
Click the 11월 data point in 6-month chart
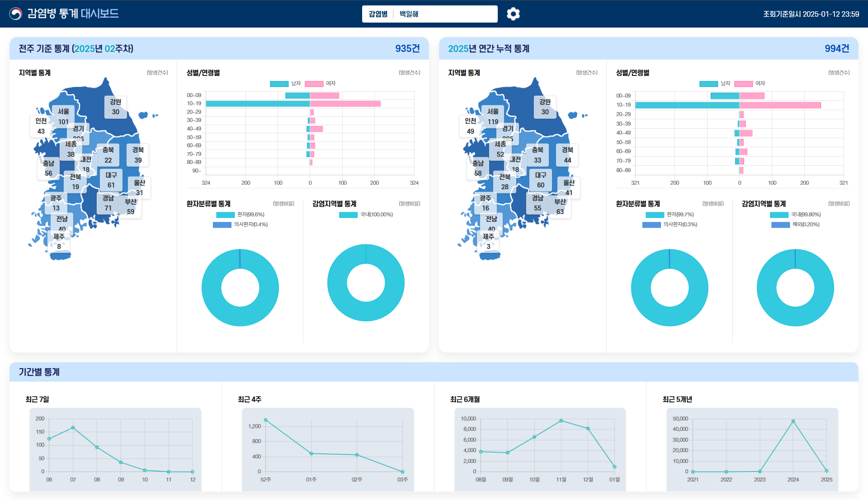[x=561, y=421]
